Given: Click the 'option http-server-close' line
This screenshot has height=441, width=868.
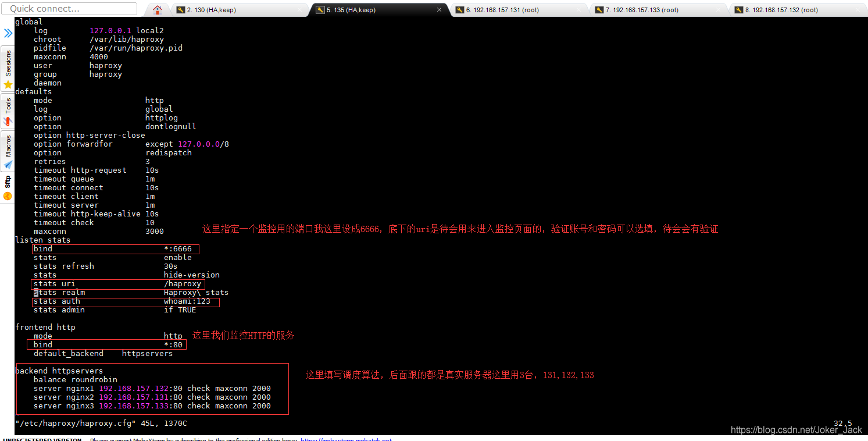Looking at the screenshot, I should 90,135.
